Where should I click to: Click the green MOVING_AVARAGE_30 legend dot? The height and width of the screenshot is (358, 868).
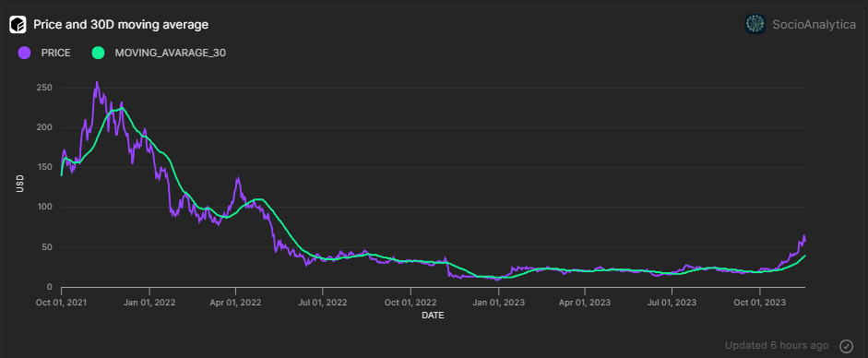pyautogui.click(x=98, y=54)
